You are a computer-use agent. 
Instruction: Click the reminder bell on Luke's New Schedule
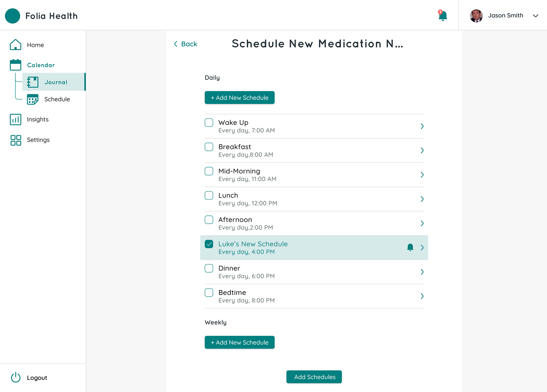click(x=410, y=247)
